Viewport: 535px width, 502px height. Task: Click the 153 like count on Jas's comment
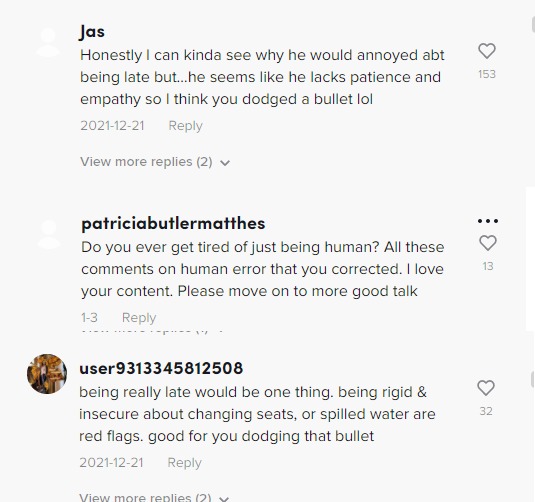[487, 74]
